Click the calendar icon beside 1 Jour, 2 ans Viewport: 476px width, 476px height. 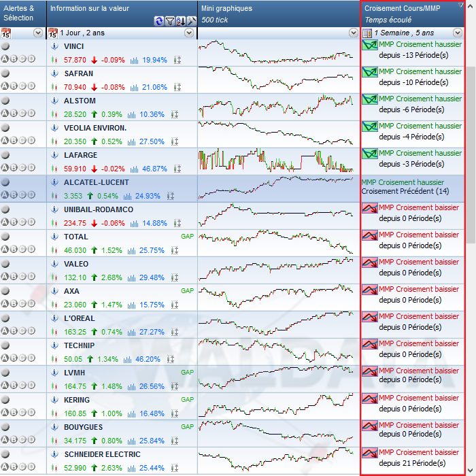coord(53,33)
